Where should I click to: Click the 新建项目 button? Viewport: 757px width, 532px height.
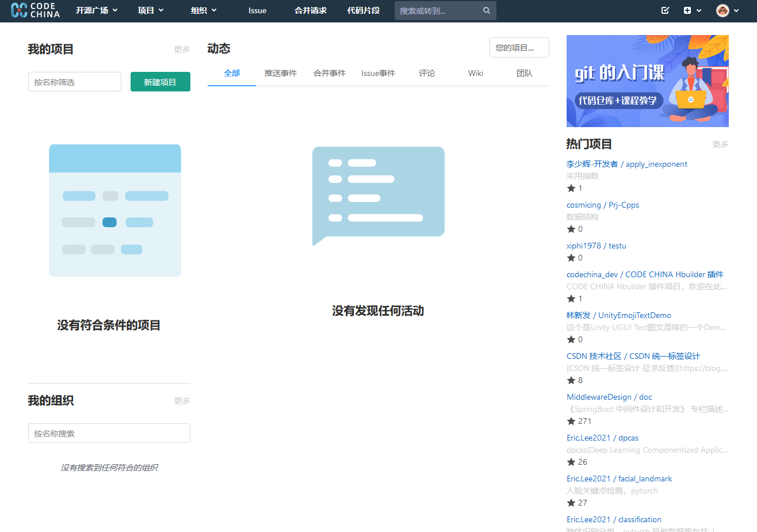[160, 82]
